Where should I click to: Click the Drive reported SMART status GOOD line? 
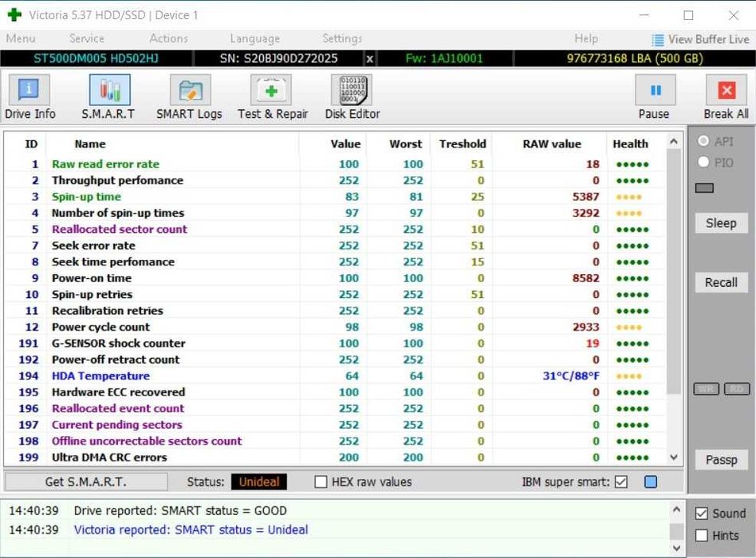point(180,510)
